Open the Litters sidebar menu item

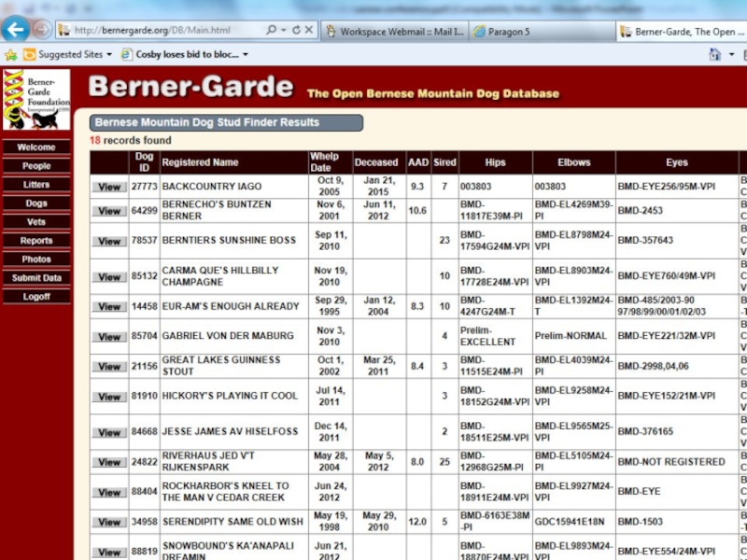click(x=36, y=184)
